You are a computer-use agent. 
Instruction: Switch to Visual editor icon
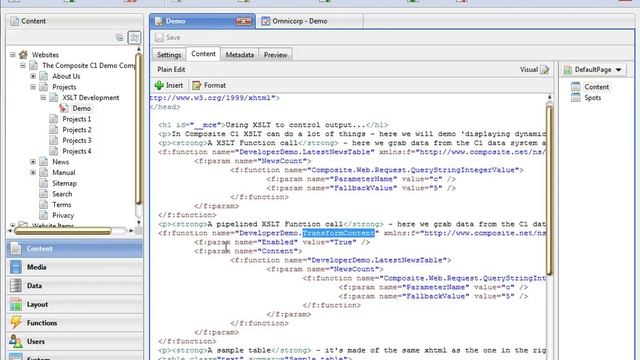[x=545, y=70]
